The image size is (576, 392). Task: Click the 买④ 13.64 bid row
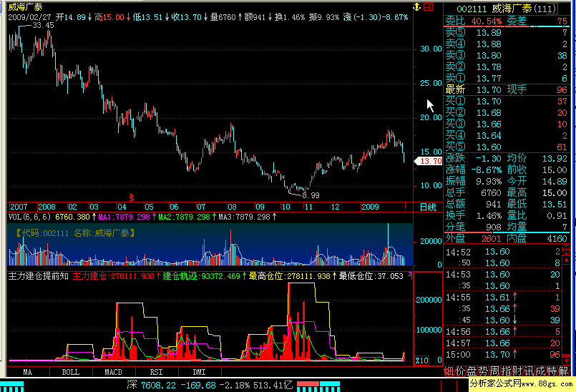click(x=507, y=136)
